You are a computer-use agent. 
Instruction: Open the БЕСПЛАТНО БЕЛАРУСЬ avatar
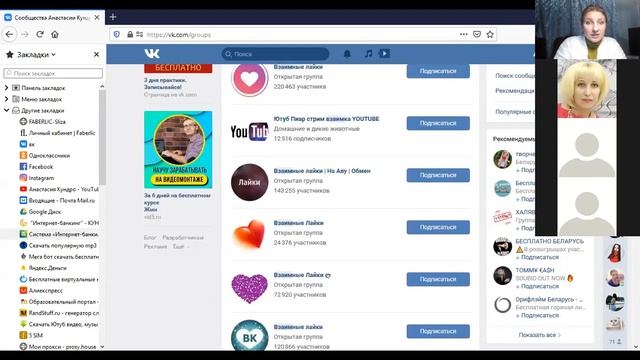pyautogui.click(x=502, y=247)
